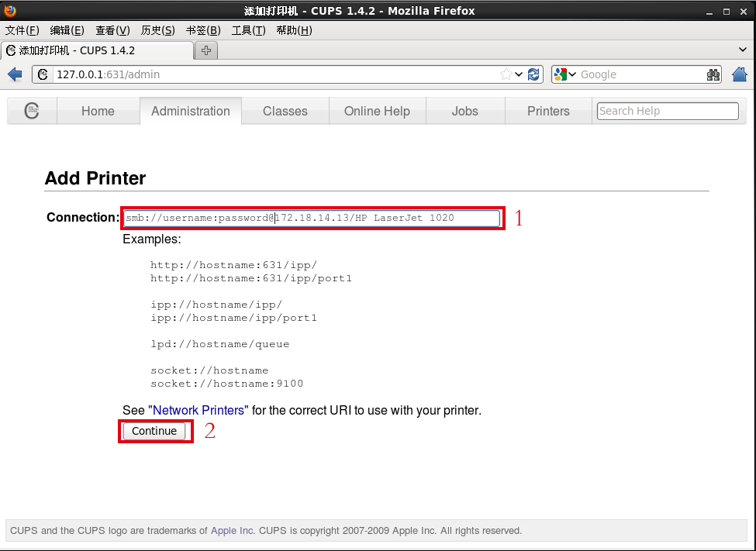Viewport: 756px width, 551px height.
Task: Click the example text socket://hostname:9100
Action: pyautogui.click(x=226, y=384)
